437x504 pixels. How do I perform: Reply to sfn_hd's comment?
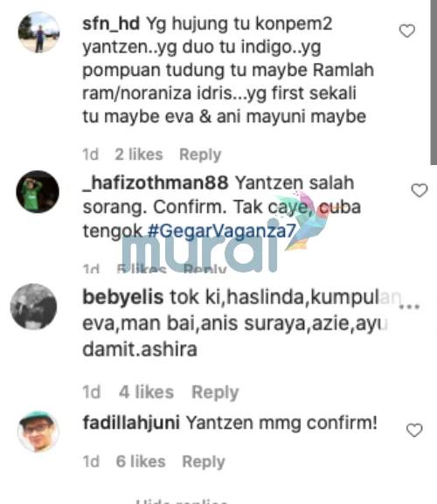[200, 155]
